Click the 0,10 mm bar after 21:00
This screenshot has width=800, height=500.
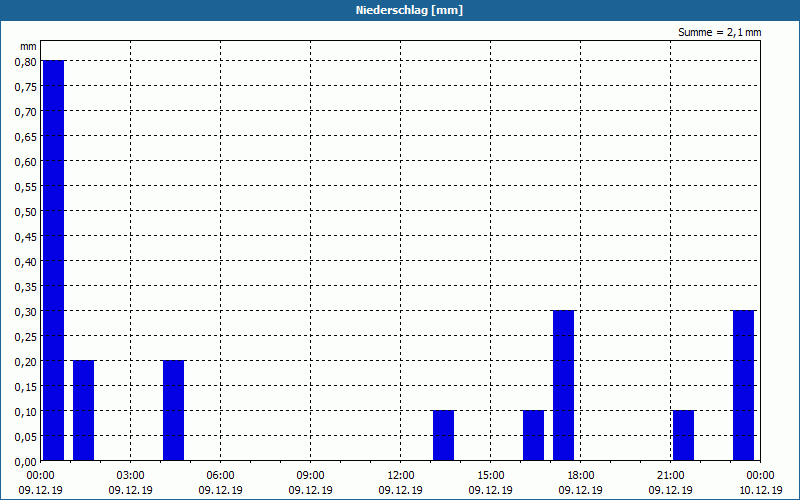683,436
